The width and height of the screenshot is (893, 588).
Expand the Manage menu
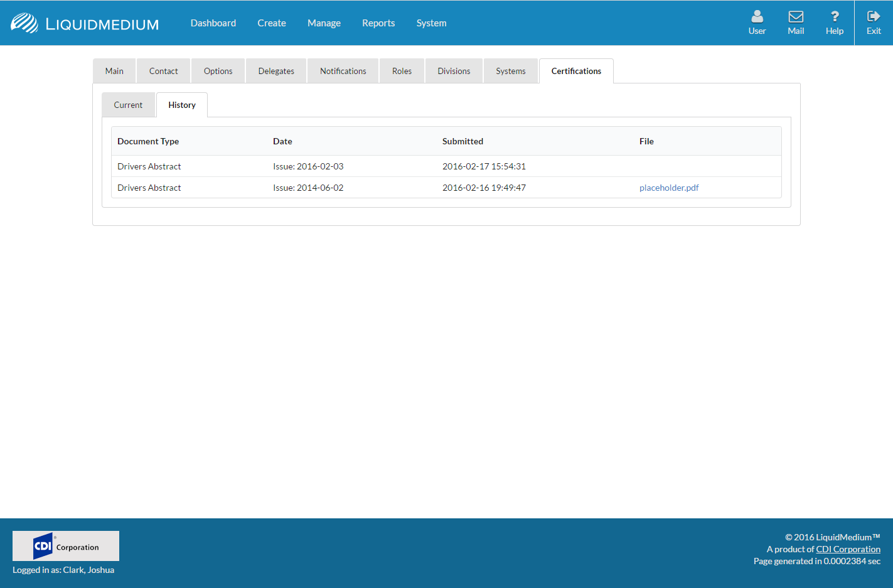324,23
